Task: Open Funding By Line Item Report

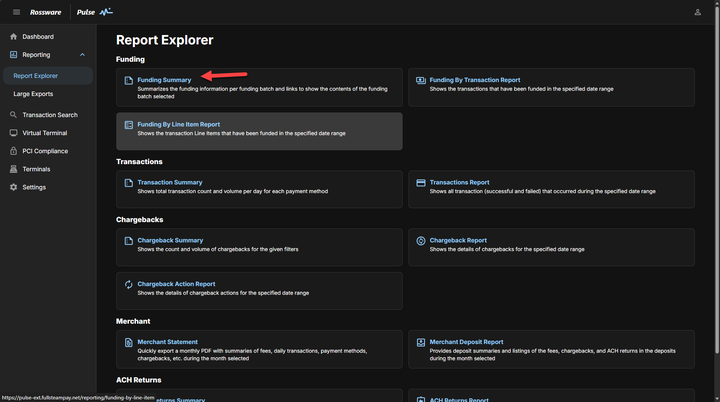Action: (178, 125)
